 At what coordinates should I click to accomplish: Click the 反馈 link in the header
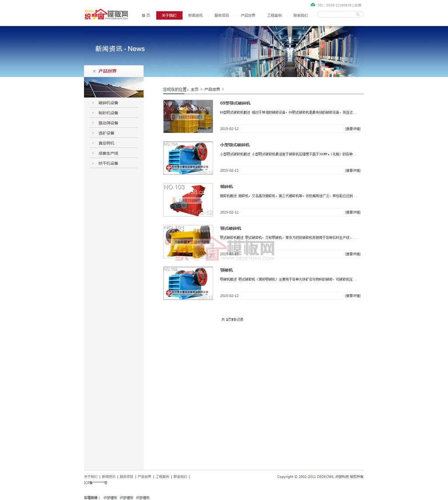coord(358,5)
